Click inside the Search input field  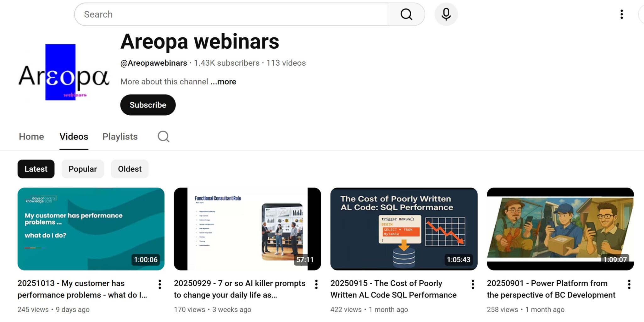coord(220,14)
